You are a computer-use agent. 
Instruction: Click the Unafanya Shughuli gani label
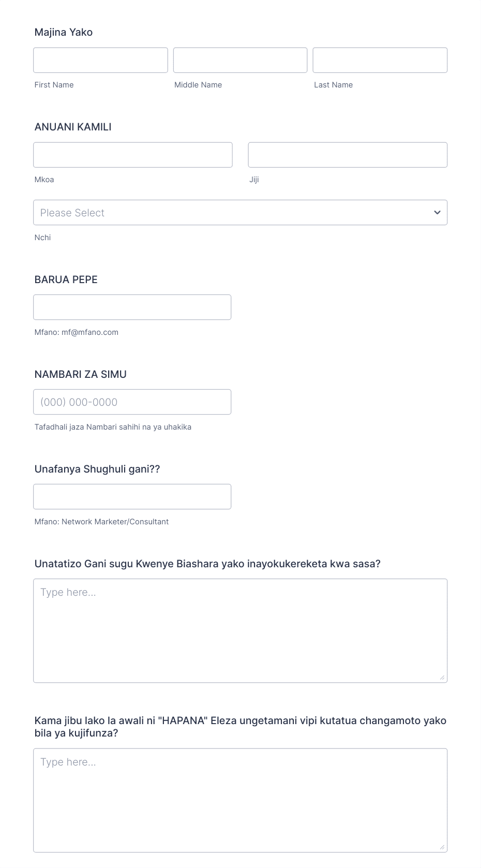click(97, 469)
